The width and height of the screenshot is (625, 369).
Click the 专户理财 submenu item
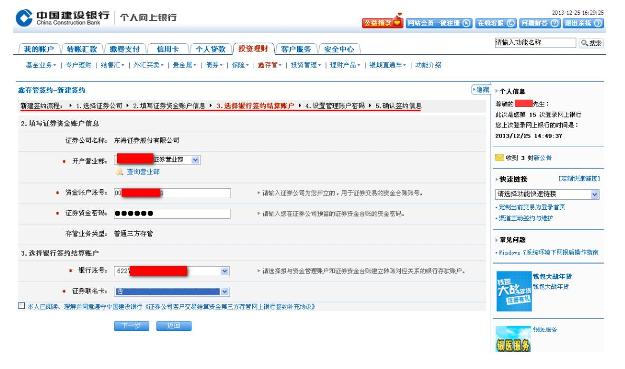tap(79, 65)
